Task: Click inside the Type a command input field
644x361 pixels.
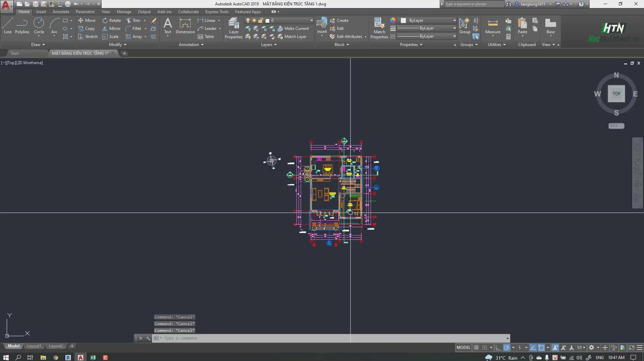Action: [235, 338]
